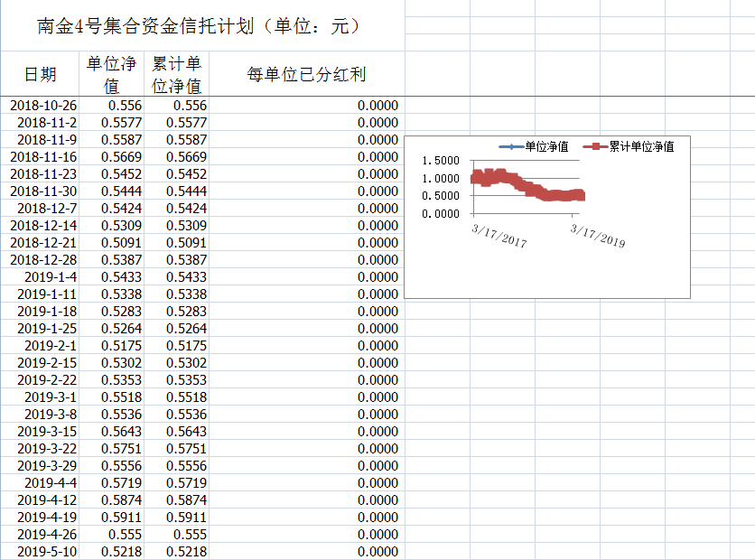Screen dimensions: 755x560
Task: Click the 累计单位净值 chart legend entry
Action: click(629, 147)
